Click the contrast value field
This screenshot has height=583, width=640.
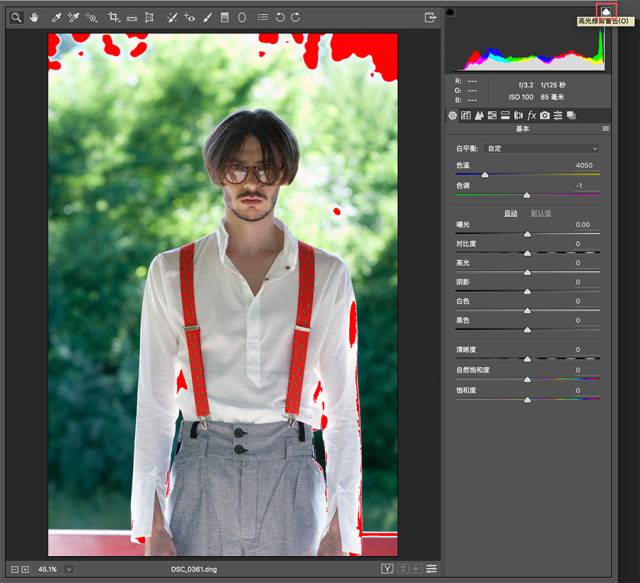click(x=578, y=244)
